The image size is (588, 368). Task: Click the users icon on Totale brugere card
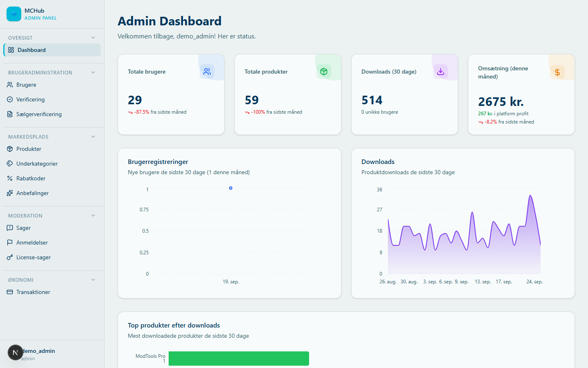point(207,72)
